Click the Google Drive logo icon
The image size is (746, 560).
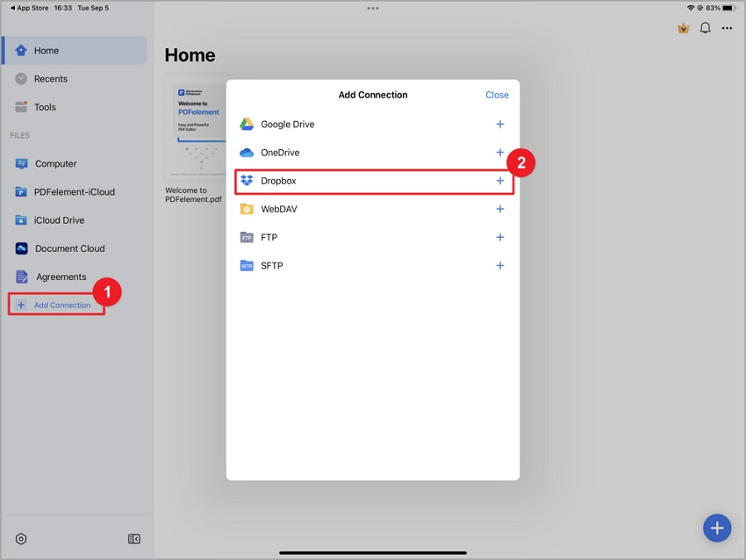click(247, 124)
